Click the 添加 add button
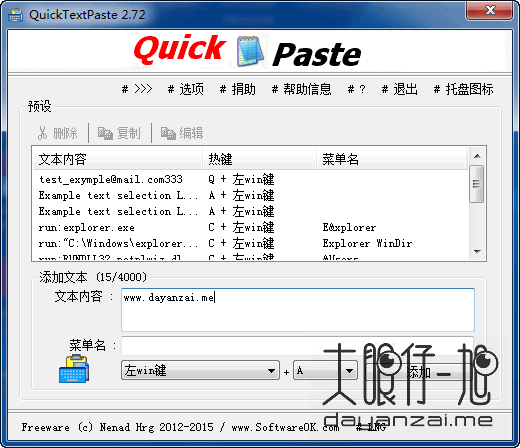Viewport: 520px width, 448px height. click(x=418, y=371)
